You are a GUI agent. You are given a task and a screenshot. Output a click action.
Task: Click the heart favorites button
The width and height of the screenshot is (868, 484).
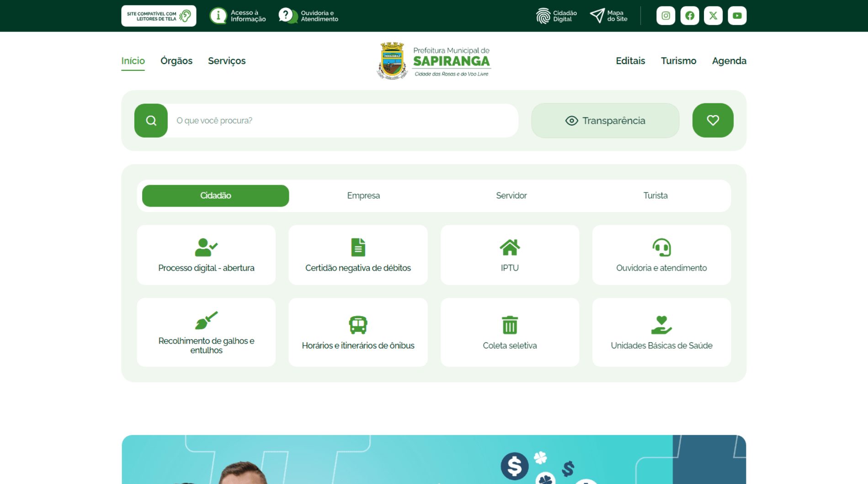tap(713, 121)
